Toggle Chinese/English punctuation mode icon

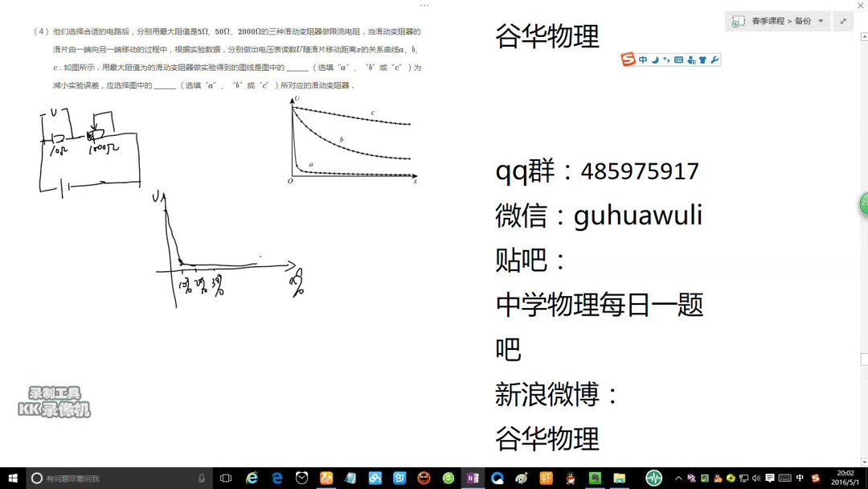(x=667, y=60)
